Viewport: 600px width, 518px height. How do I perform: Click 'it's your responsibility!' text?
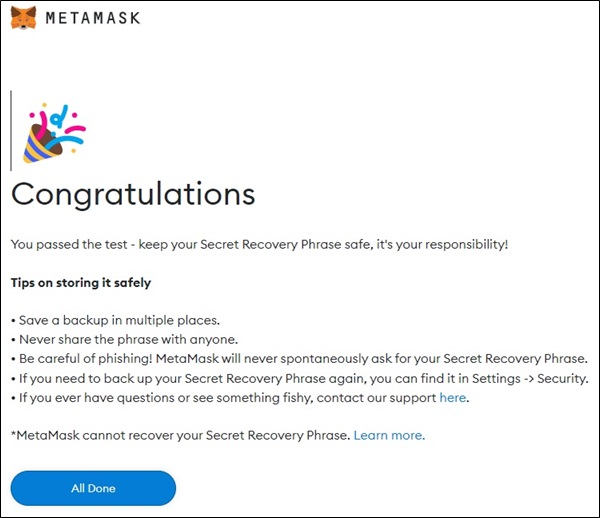tap(442, 244)
